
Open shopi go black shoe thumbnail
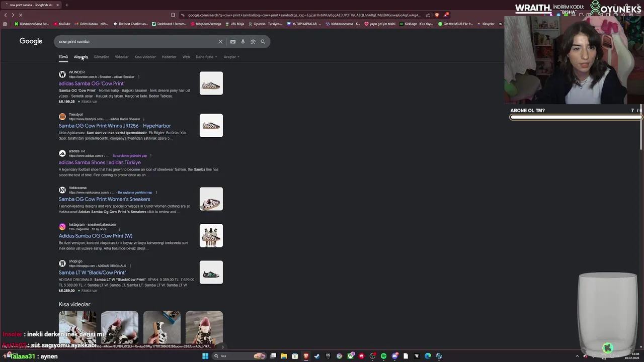tap(211, 273)
